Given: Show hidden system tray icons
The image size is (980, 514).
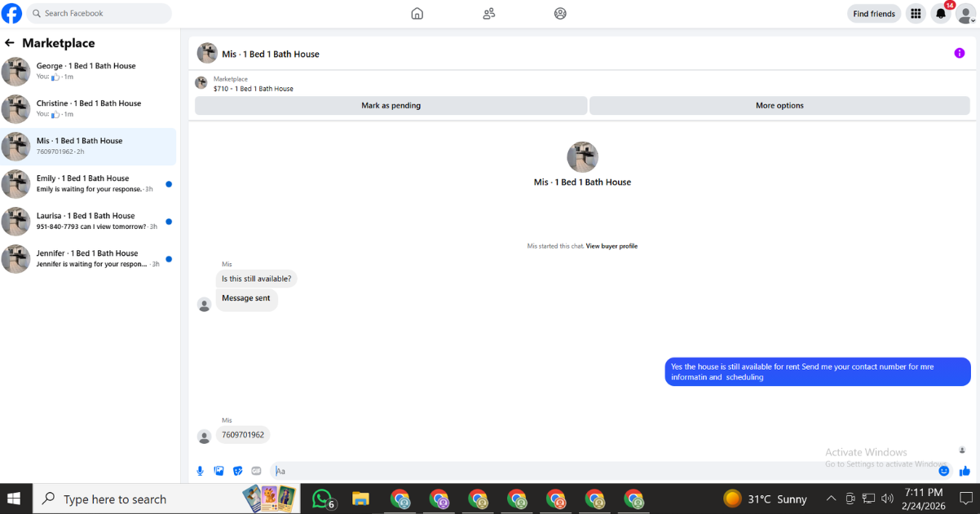Looking at the screenshot, I should click(831, 499).
